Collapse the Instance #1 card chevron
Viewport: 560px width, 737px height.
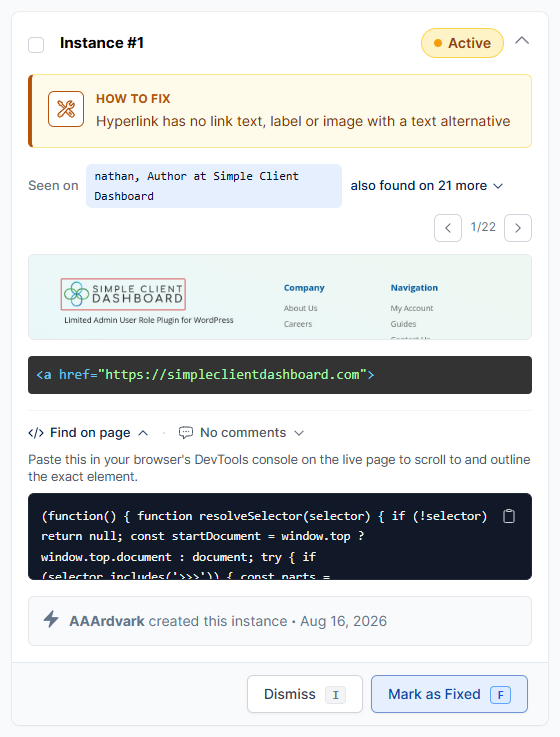point(522,41)
